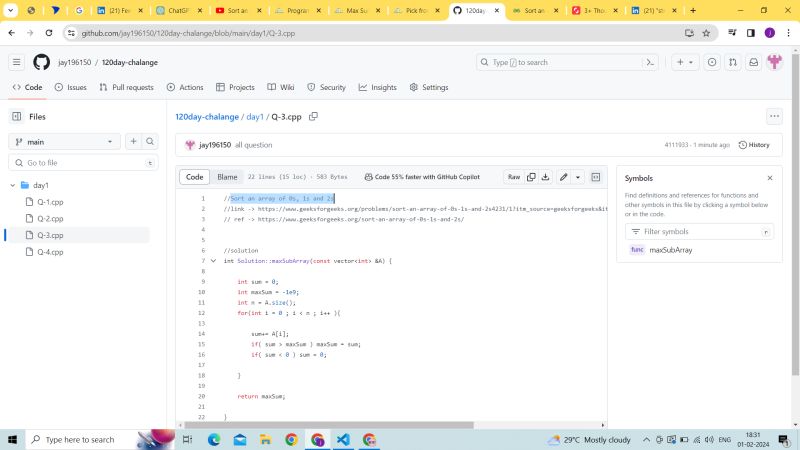
Task: Open the command palette icon in search bar
Action: pos(650,62)
